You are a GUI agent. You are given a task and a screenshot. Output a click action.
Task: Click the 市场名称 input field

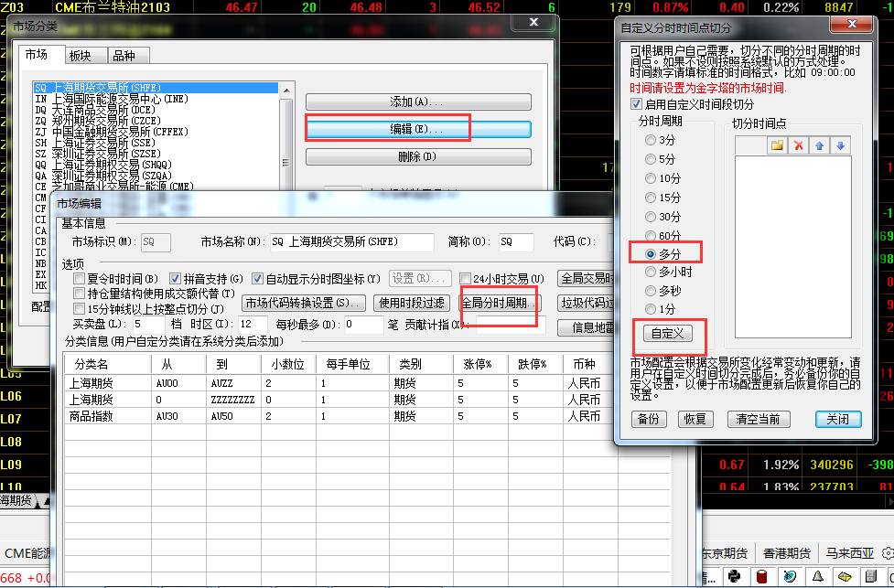click(351, 242)
